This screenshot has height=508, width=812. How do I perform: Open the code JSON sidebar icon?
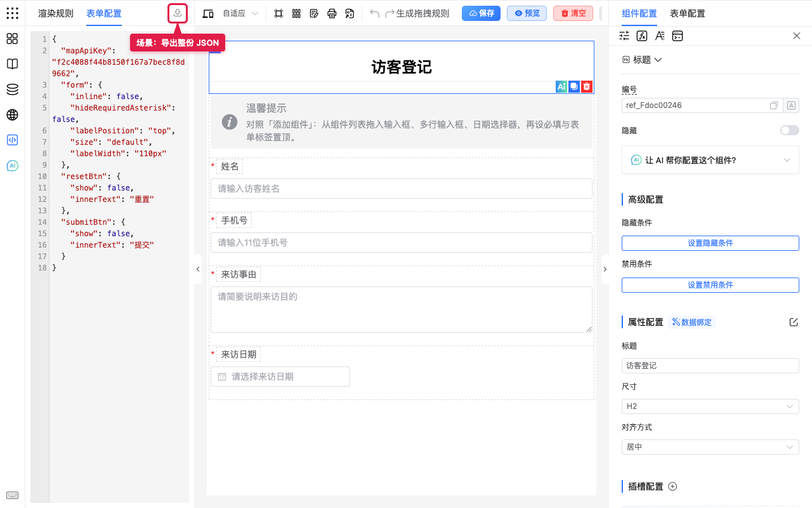coord(12,140)
